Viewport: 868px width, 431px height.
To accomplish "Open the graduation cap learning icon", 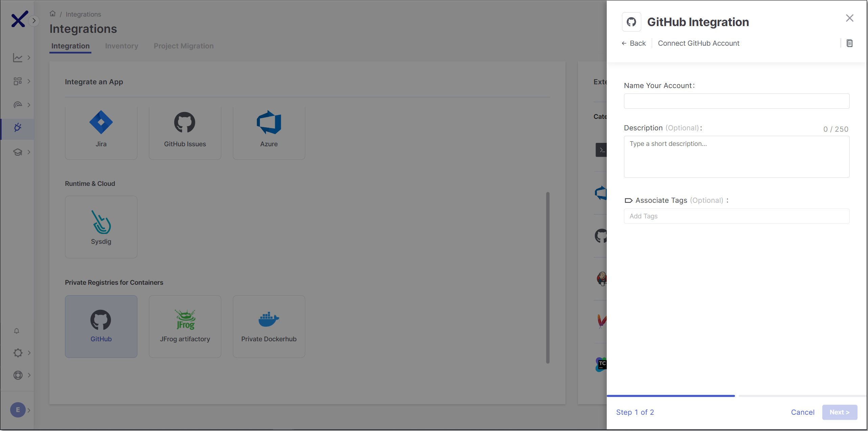I will pyautogui.click(x=18, y=152).
